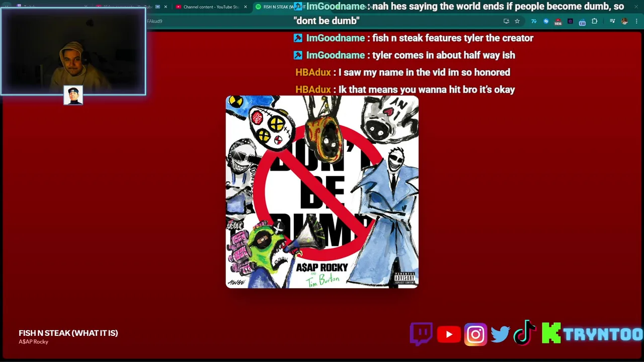Open the Extensions puzzle piece menu
The height and width of the screenshot is (362, 644).
click(594, 21)
